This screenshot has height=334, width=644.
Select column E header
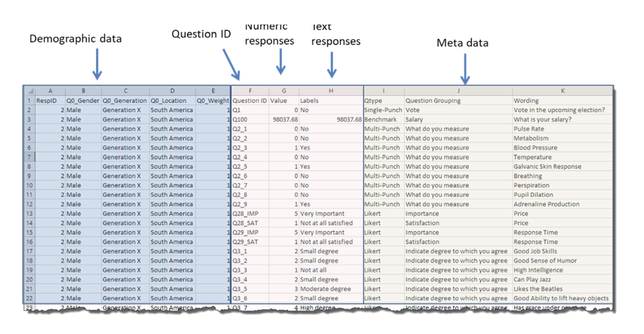point(213,91)
